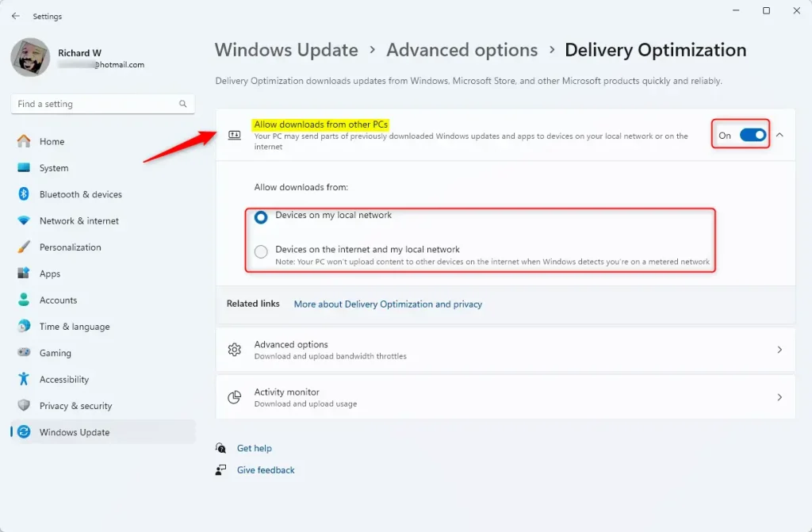Click the delivery optimization device icon
812x532 pixels.
tap(235, 136)
